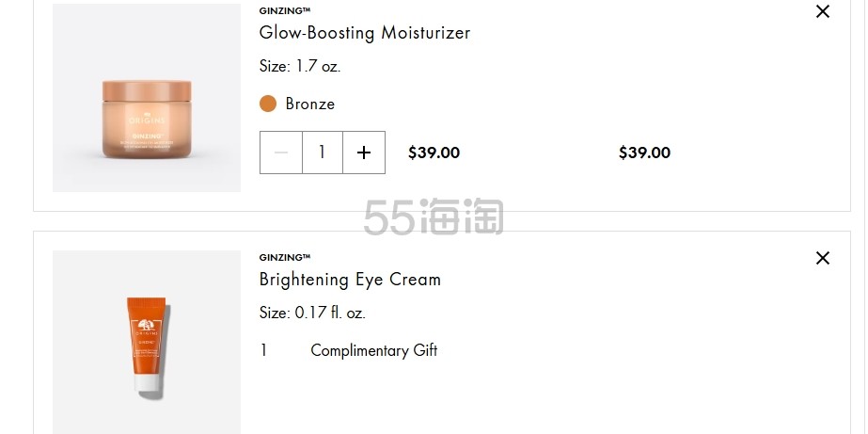The image size is (868, 434).
Task: Click the GINZING label above the moisturizer
Action: pyautogui.click(x=285, y=10)
